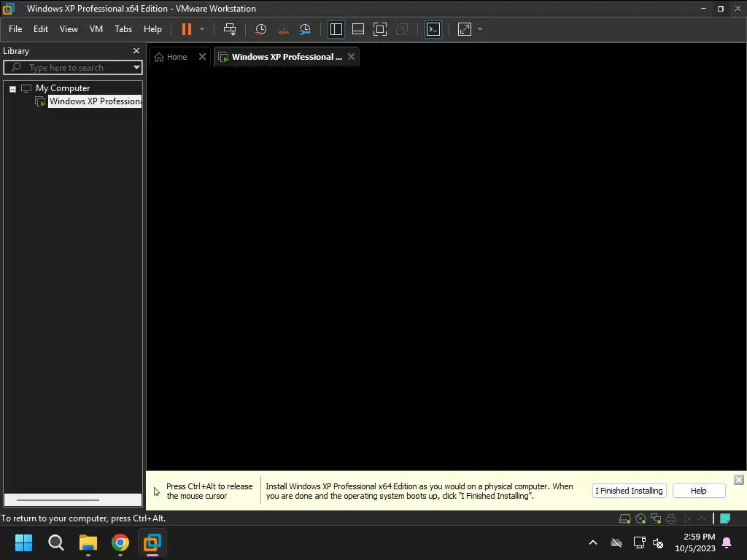
Task: Click the Unity mode icon
Action: coord(402,29)
